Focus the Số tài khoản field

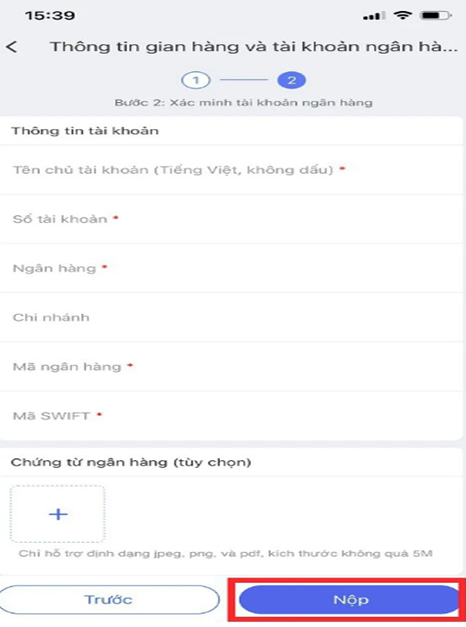coord(232,219)
